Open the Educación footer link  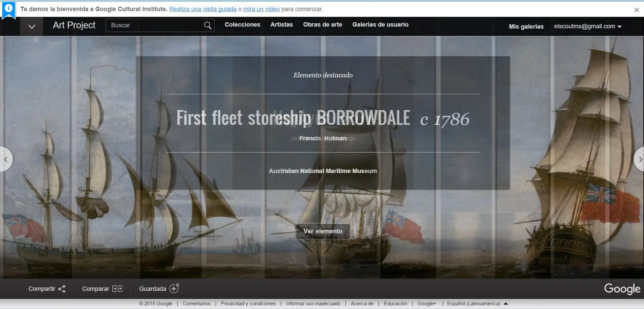(395, 304)
